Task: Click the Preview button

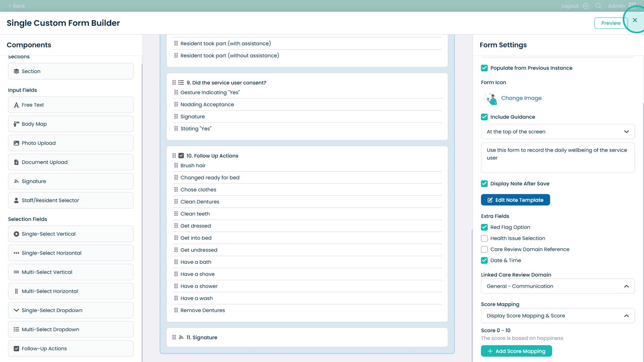Action: tap(611, 23)
